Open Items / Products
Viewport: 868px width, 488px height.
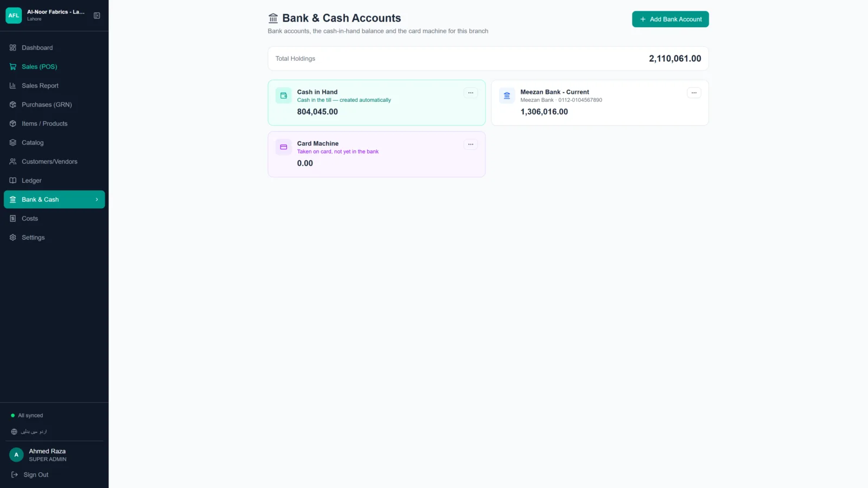[x=54, y=124]
